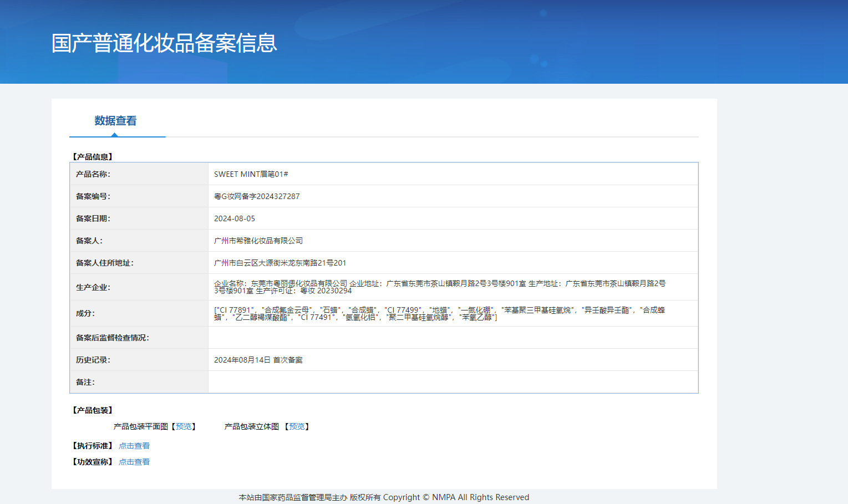Screen dimensions: 848x504
Task: Click the NMPA copyright footer text
Action: coord(384,497)
